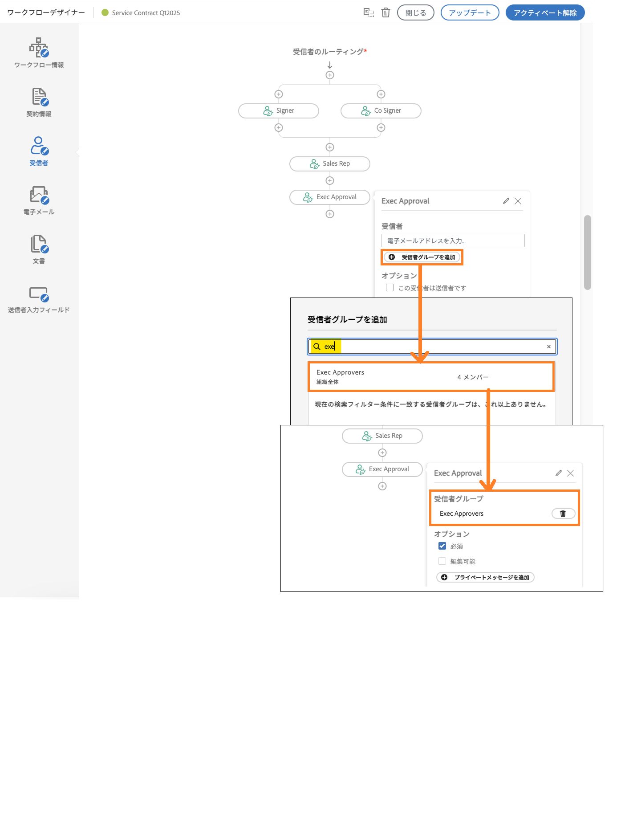Viewport: 641px width, 840px height.
Task: Select the lower Exec Approval node
Action: (x=382, y=469)
